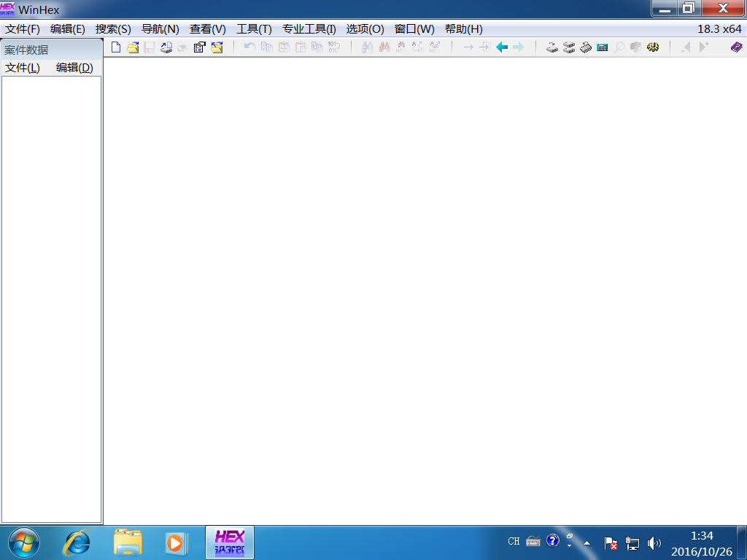Click the on-screen keyboard tray icon

(x=533, y=542)
